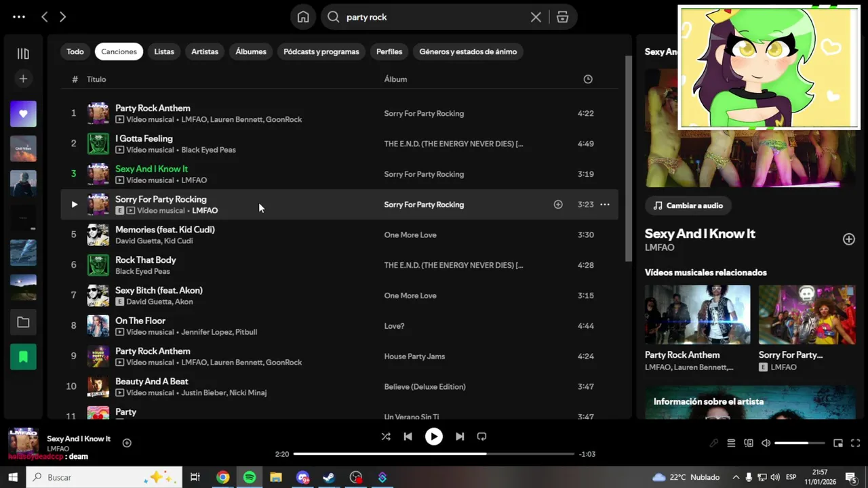This screenshot has height=488, width=868.
Task: Open Steam from the taskbar
Action: (329, 477)
